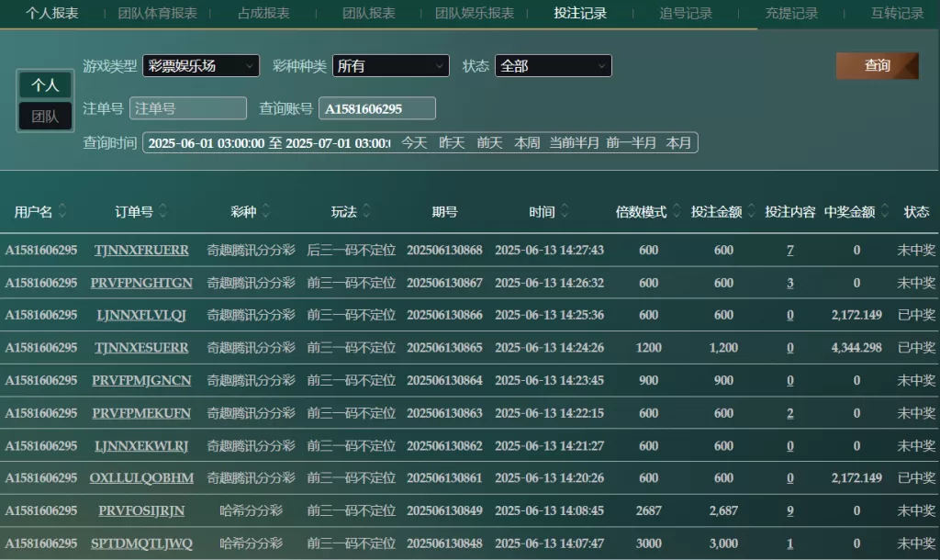Pick 本周 quick date range

coord(527,142)
